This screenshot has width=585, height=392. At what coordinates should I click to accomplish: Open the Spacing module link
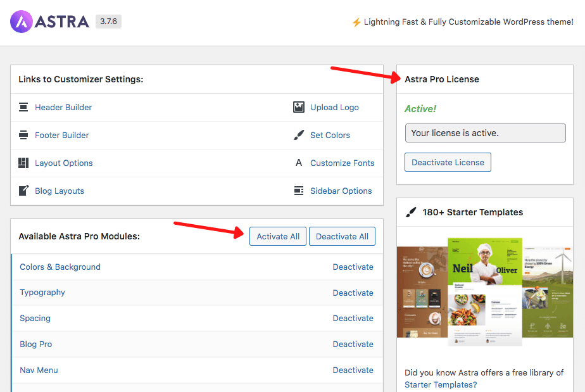click(x=35, y=319)
